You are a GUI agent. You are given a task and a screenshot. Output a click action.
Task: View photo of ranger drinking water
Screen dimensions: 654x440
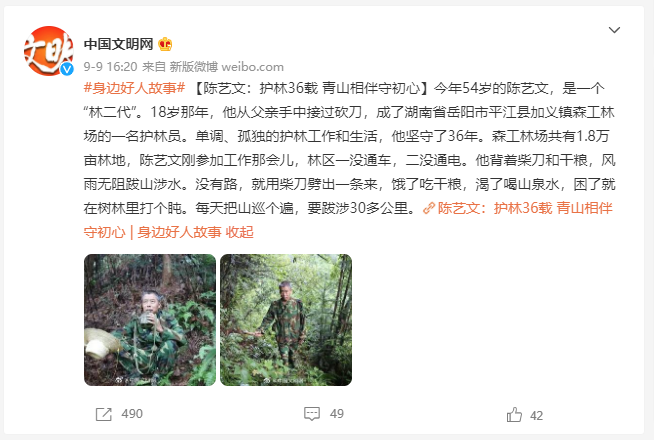click(x=150, y=320)
